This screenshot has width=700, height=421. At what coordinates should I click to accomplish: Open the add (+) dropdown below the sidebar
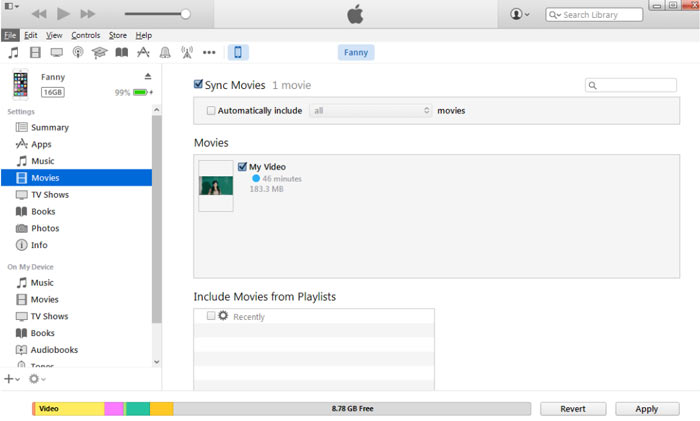click(12, 379)
